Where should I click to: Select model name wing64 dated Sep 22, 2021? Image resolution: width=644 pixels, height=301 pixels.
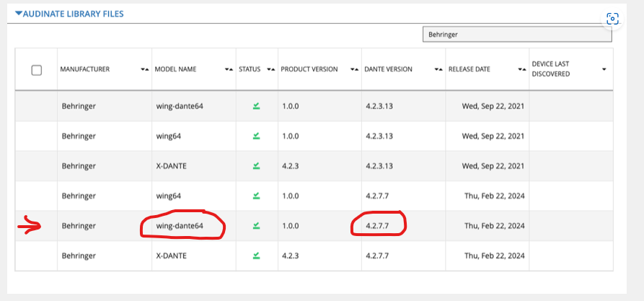(x=169, y=136)
